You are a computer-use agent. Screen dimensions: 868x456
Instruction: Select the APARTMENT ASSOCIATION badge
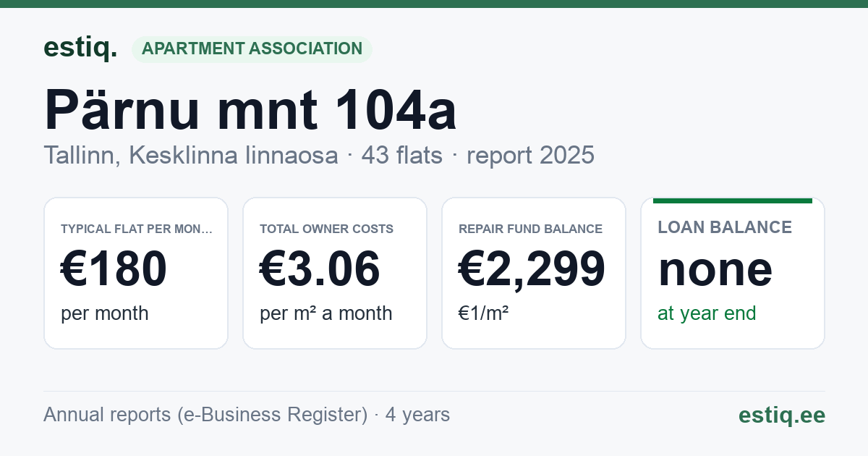pyautogui.click(x=252, y=49)
